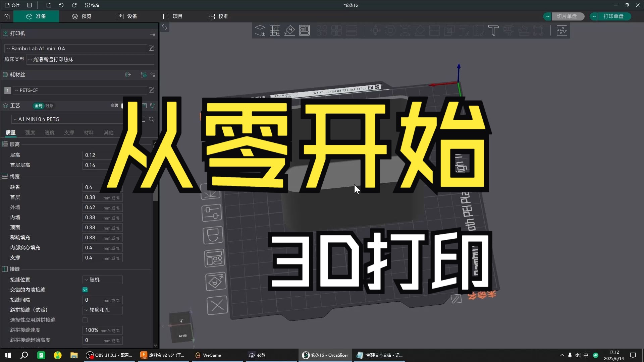Enable 选择性应用斜拼接缝 checkbox
644x362 pixels.
[x=85, y=320]
